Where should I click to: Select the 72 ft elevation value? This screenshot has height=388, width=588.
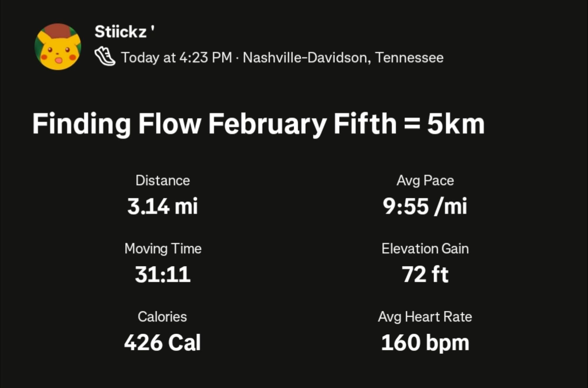coord(425,274)
